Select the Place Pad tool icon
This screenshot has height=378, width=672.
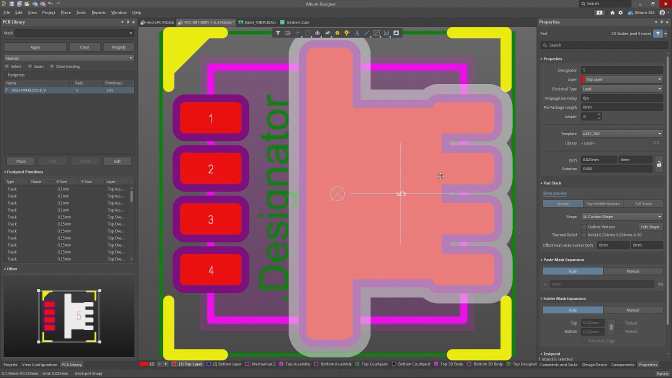tap(337, 33)
